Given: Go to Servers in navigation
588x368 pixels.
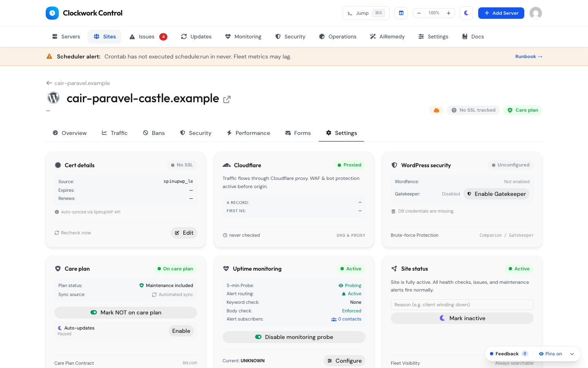Looking at the screenshot, I should (x=66, y=37).
